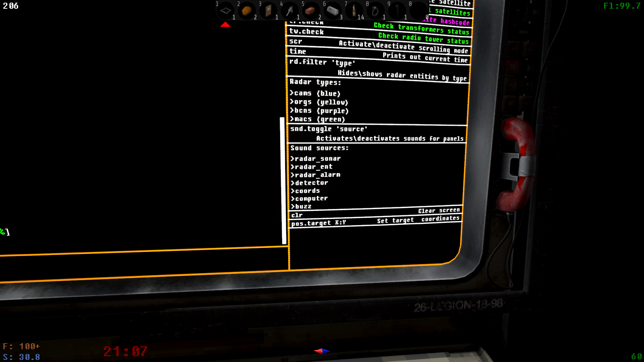The width and height of the screenshot is (644, 362).
Task: Click 'Check transformers status' description
Action: pyautogui.click(x=421, y=28)
